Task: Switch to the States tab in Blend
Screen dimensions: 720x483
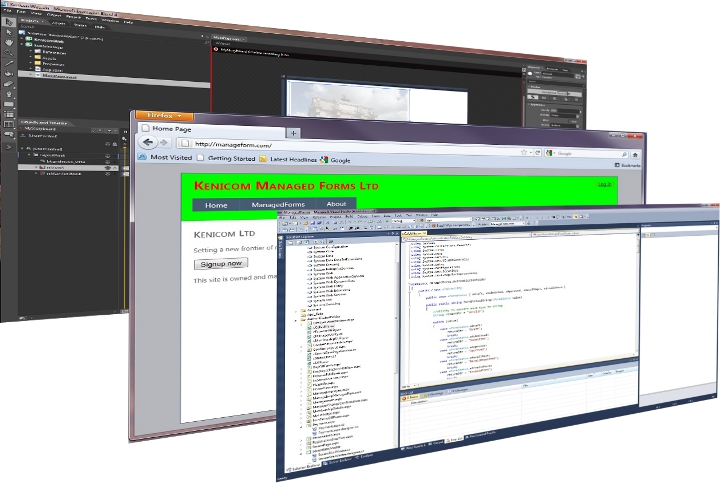Action: 80,25
